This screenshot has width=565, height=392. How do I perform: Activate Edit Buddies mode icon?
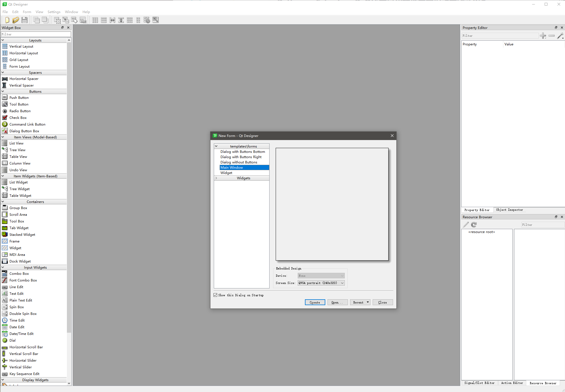74,20
